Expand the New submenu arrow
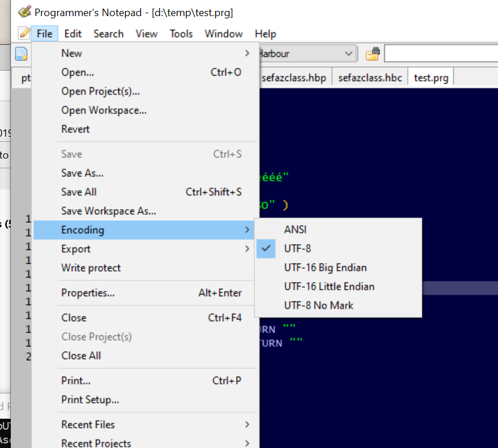498x448 pixels. pyautogui.click(x=247, y=53)
